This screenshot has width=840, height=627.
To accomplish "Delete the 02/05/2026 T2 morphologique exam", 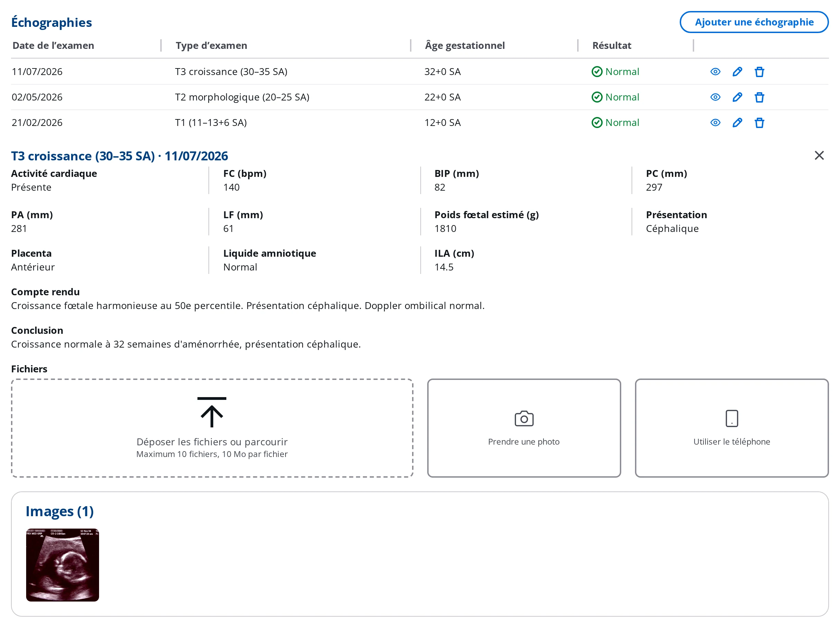I will tap(759, 97).
